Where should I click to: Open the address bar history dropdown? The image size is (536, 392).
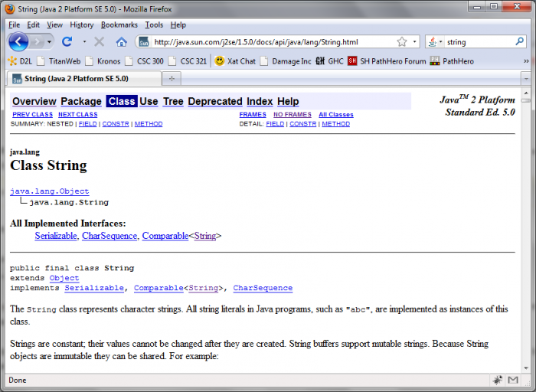point(415,41)
